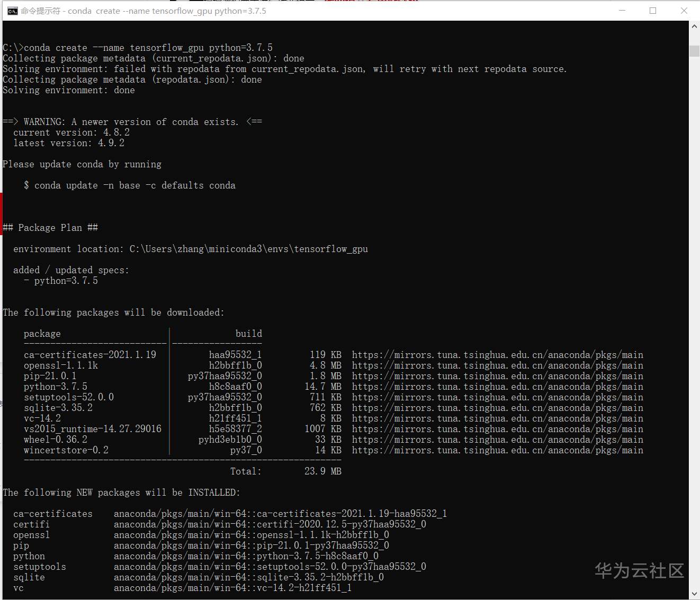Click the mirror URL in the wheel-0.36.2 row
The image size is (700, 600).
[498, 440]
